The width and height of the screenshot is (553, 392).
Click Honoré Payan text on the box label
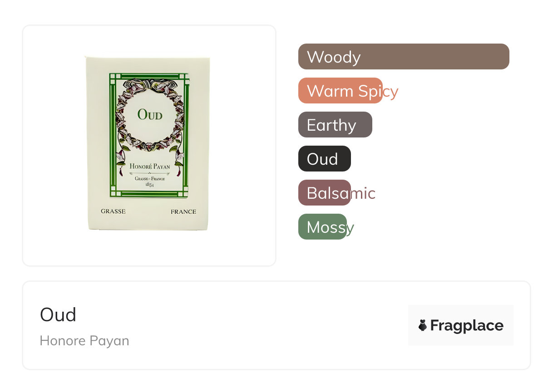coord(150,167)
